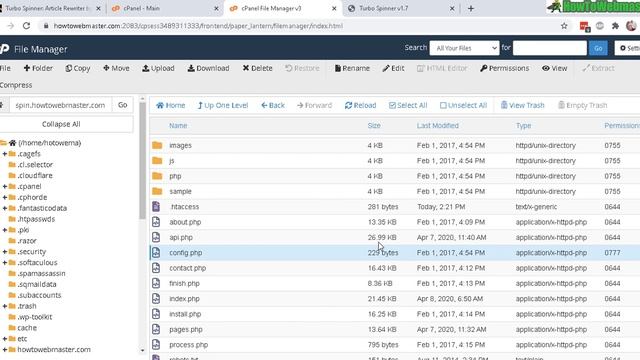Expand the .softaculous folder tree node

tap(4, 262)
